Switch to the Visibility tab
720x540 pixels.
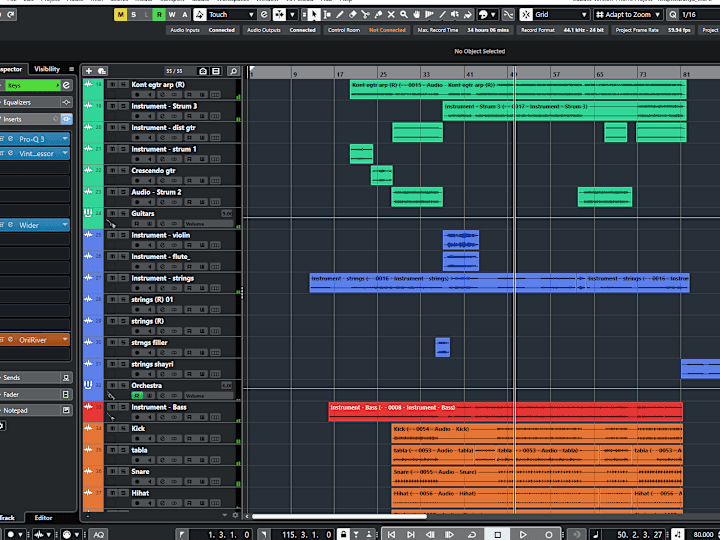tap(47, 69)
